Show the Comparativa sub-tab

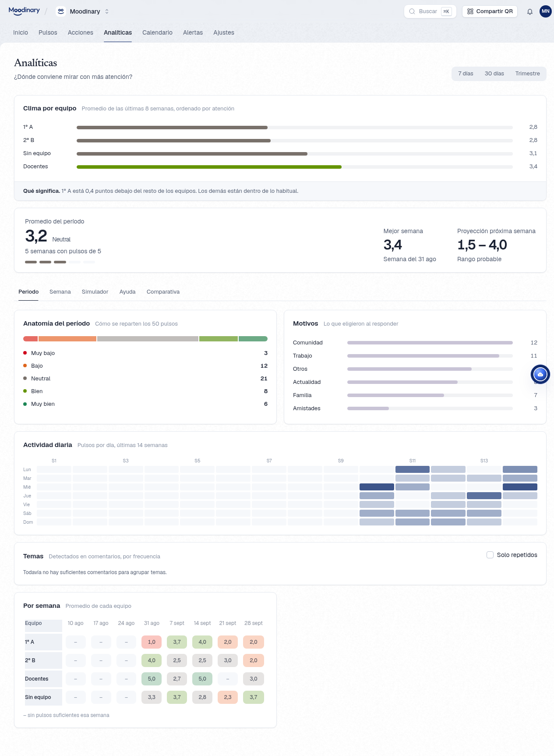tap(163, 292)
